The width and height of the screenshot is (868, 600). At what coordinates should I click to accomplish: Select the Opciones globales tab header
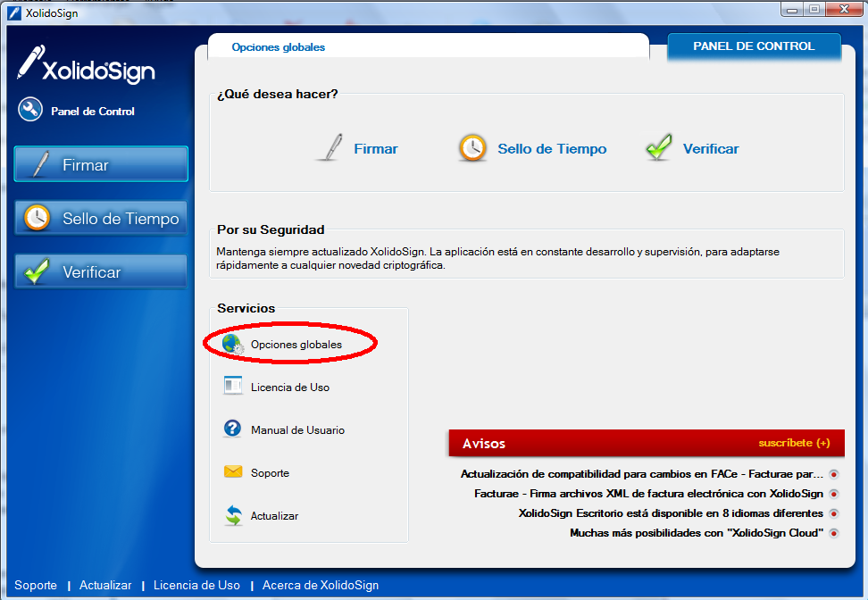click(x=279, y=47)
